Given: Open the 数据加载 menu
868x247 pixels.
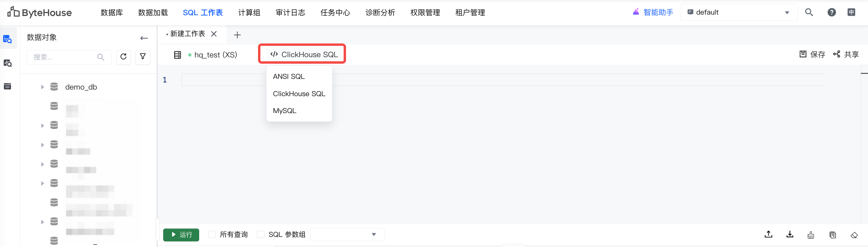Looking at the screenshot, I should (153, 12).
